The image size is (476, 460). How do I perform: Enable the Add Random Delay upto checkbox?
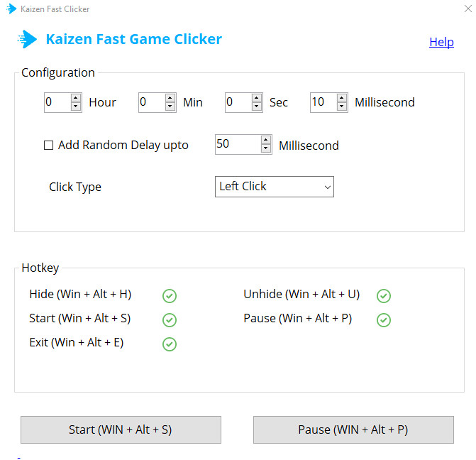pos(49,146)
